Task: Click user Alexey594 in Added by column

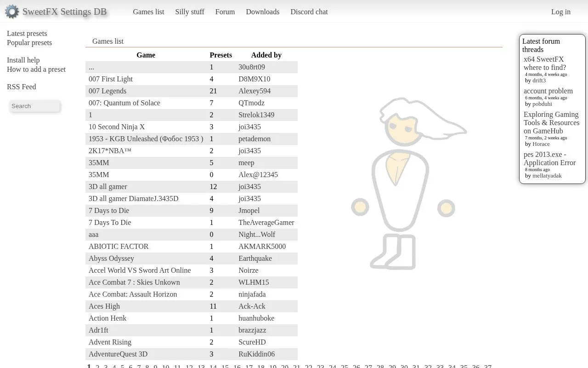Action: [254, 91]
